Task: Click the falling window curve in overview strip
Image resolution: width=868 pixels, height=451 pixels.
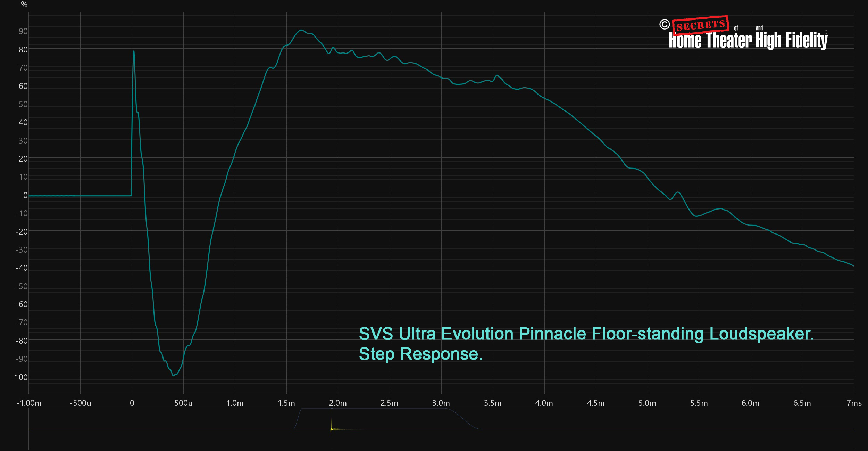Action: 464,419
